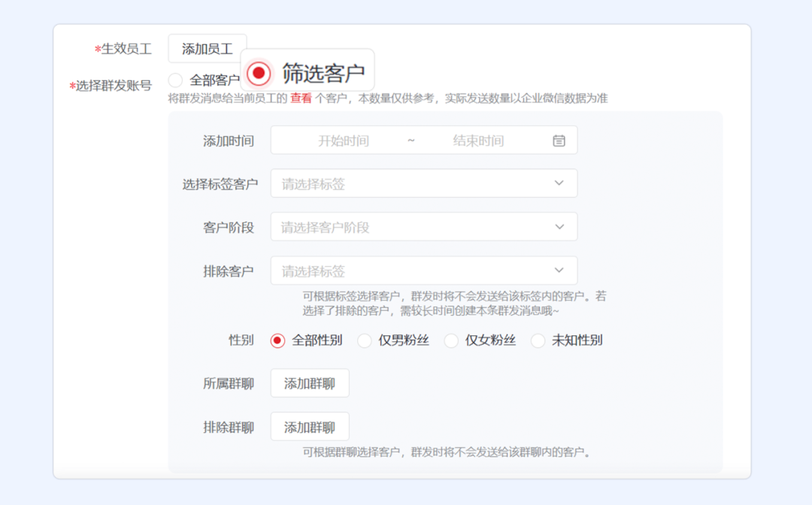Image resolution: width=812 pixels, height=505 pixels.
Task: Select the 全部客户 radio button
Action: point(175,80)
